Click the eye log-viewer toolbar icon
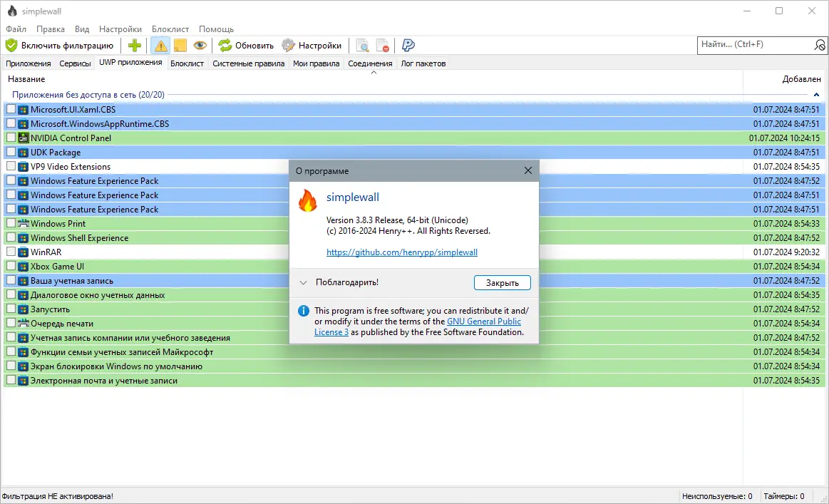 point(200,46)
